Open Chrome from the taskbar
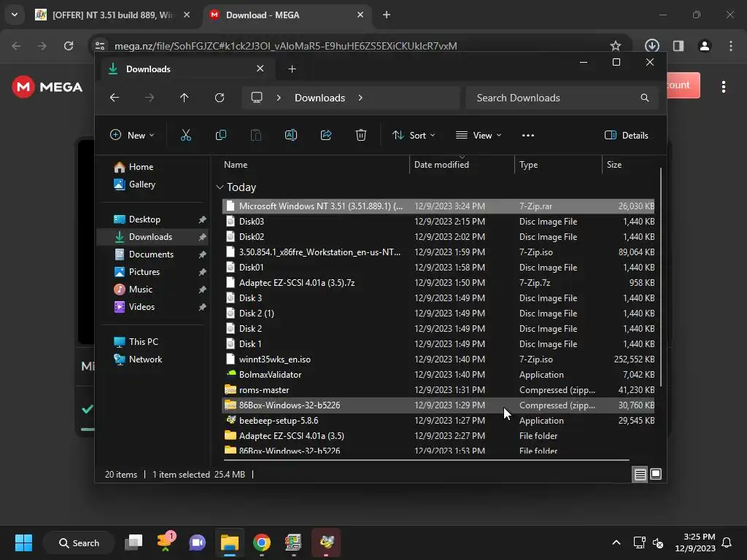The width and height of the screenshot is (747, 560). coord(262,542)
